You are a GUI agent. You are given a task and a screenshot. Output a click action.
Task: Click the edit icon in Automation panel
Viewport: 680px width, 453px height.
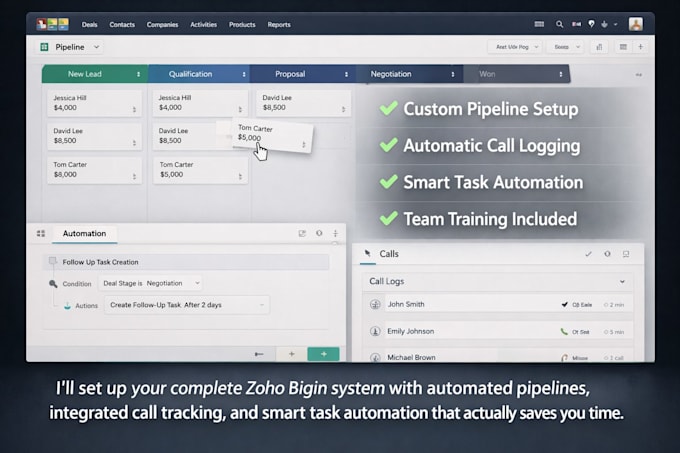302,233
